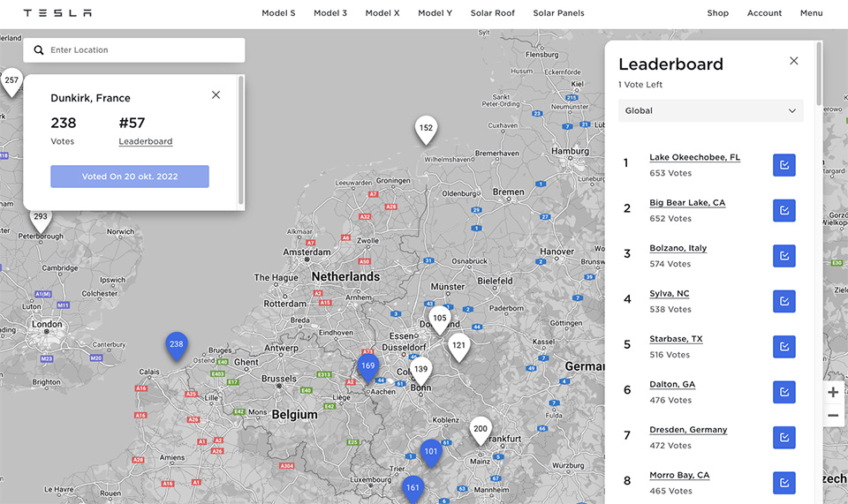
Task: Select the white 105 map pin
Action: pos(440,320)
